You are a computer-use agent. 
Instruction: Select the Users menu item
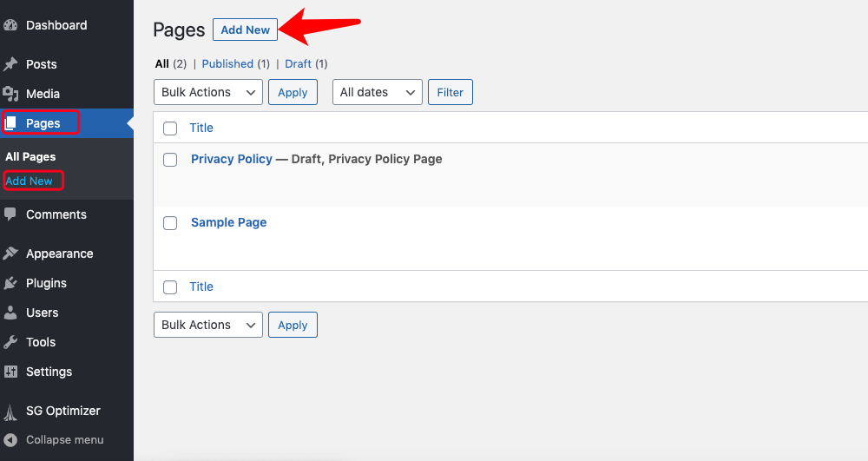42,313
